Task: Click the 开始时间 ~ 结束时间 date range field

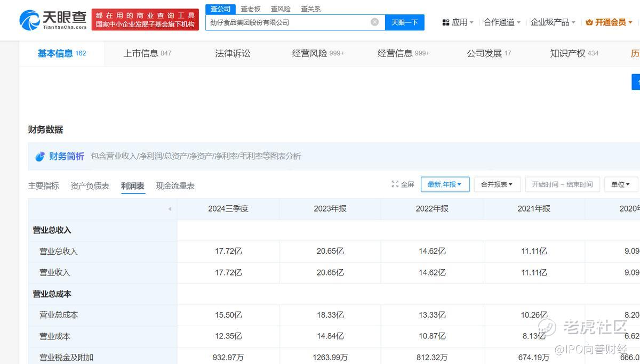Action: pyautogui.click(x=562, y=184)
